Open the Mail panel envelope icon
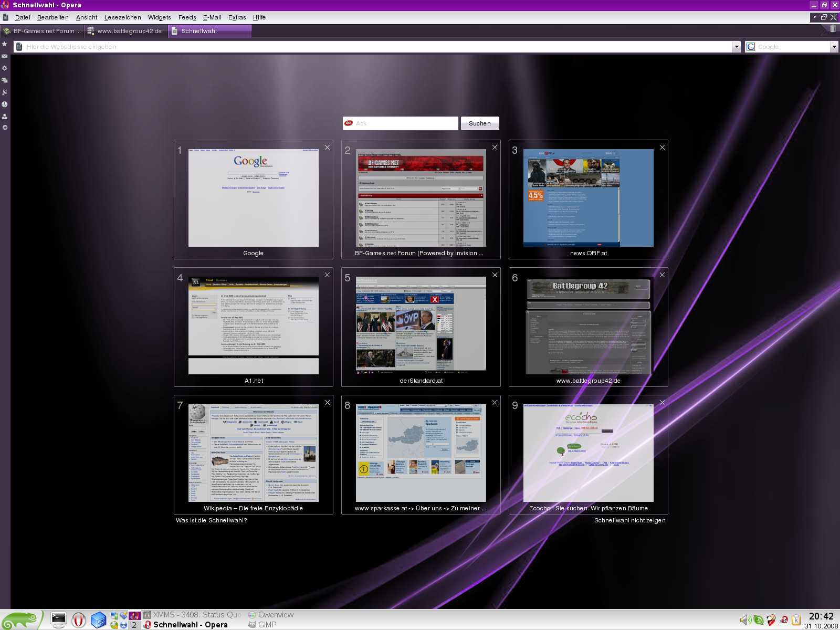The width and height of the screenshot is (840, 630). click(5, 56)
